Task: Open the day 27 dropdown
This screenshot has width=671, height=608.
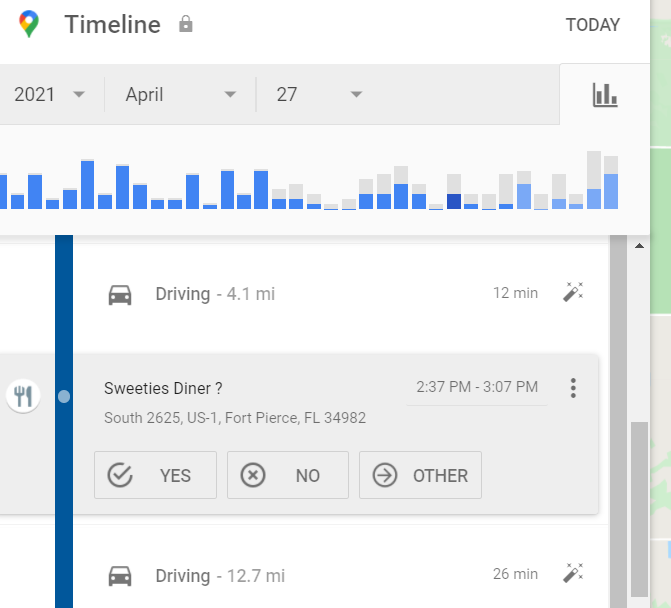Action: (318, 95)
